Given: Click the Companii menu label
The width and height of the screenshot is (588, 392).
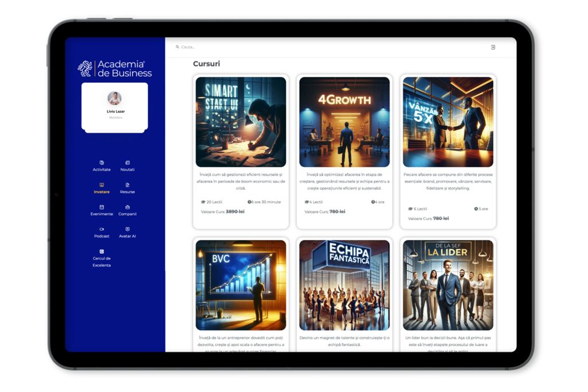Looking at the screenshot, I should [x=127, y=214].
